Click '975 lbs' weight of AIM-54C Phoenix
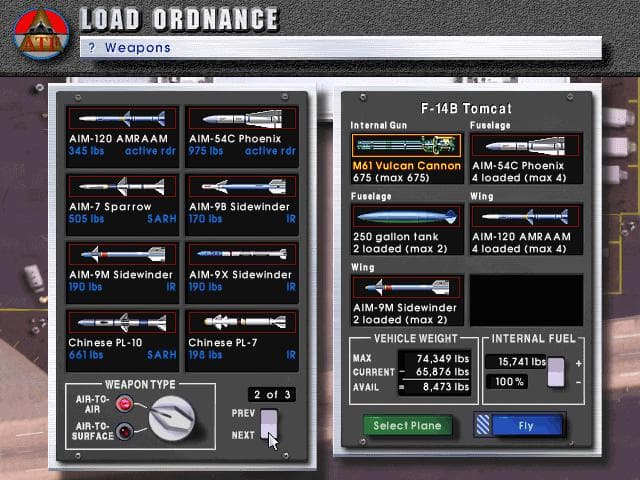The image size is (640, 480). tap(206, 151)
